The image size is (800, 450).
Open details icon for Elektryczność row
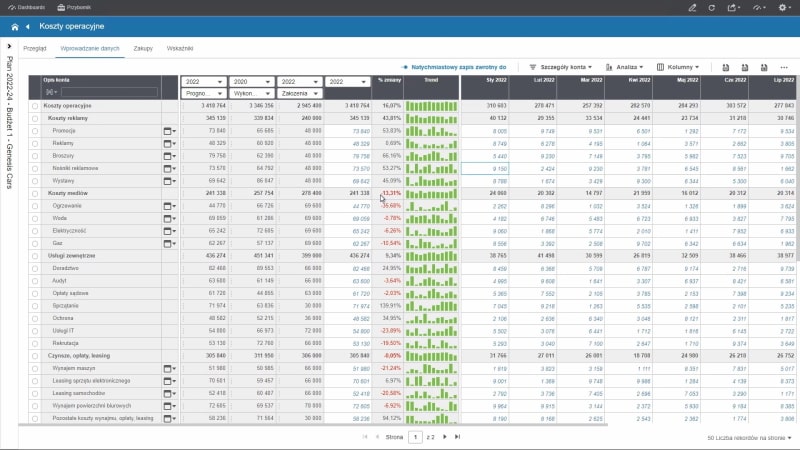click(169, 231)
